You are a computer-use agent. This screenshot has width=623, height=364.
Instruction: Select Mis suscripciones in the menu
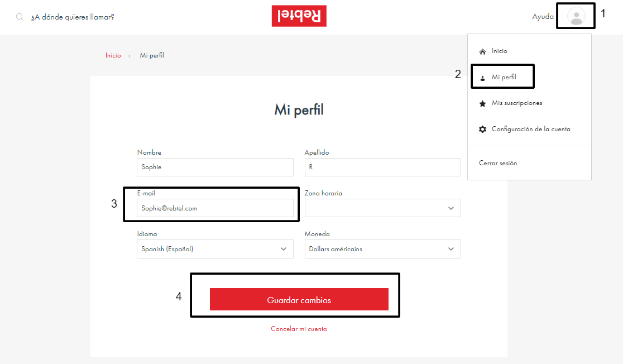[x=516, y=103]
